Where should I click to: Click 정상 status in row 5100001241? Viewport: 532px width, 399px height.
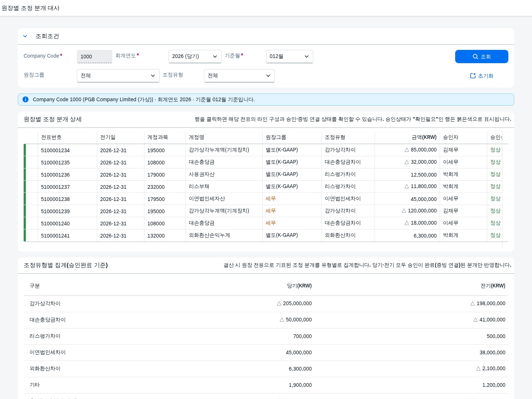pos(495,235)
